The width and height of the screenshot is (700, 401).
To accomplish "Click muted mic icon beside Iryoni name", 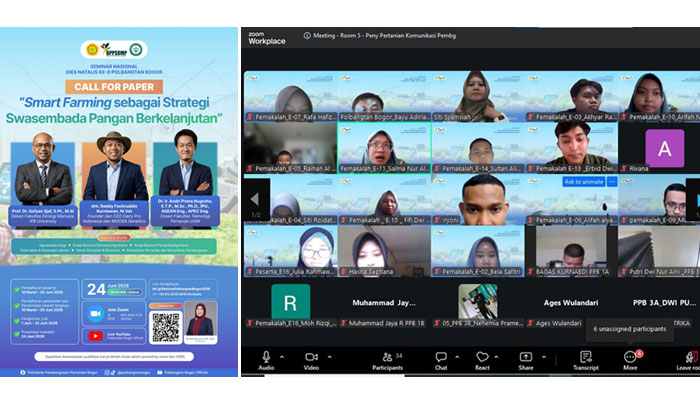I will [437, 220].
